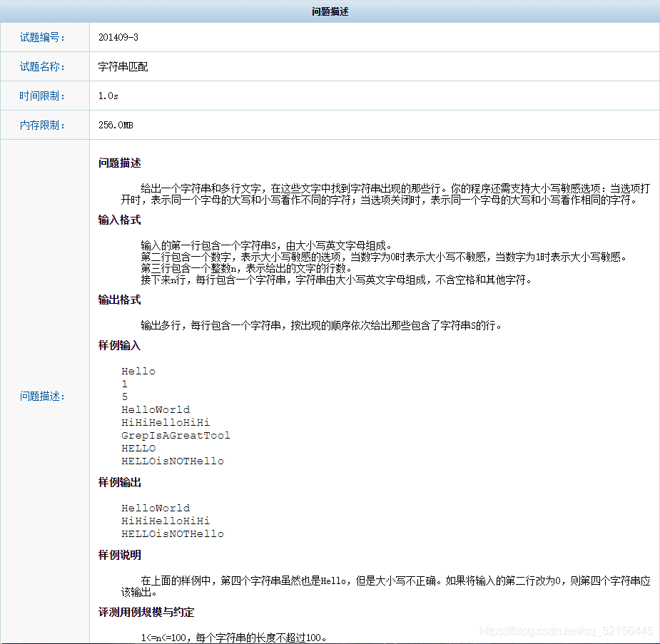This screenshot has height=644, width=660.
Task: Click the constraint line 1<=n<=100
Action: [x=234, y=638]
